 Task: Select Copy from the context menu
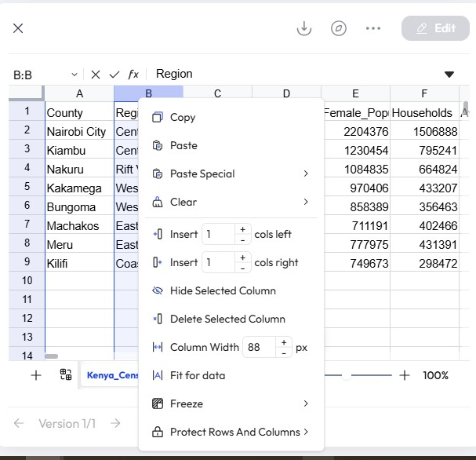183,117
